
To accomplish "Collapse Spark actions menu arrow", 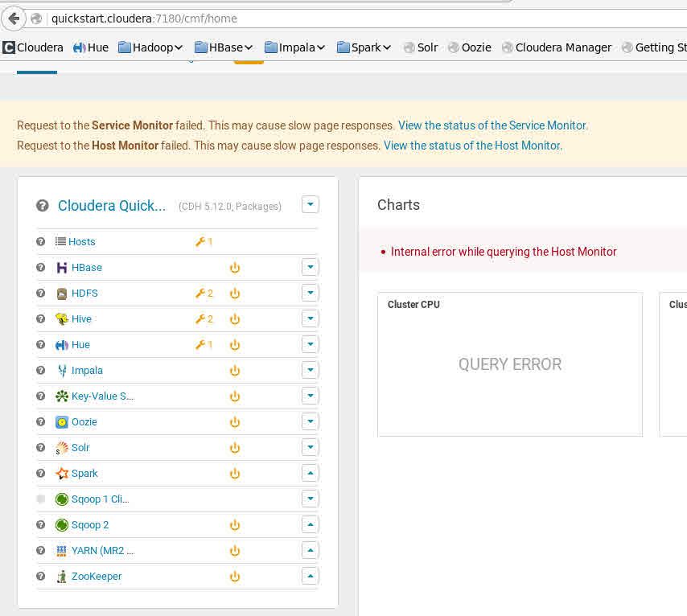I will coord(311,473).
